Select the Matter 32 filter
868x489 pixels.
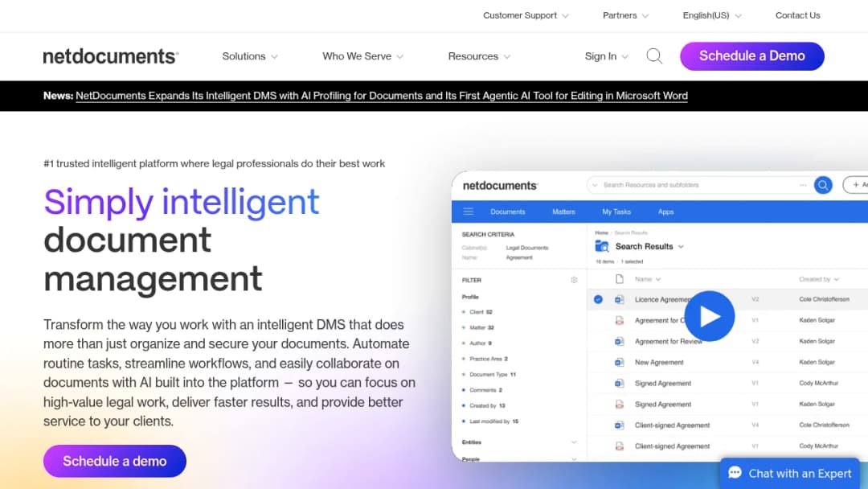[x=481, y=328]
